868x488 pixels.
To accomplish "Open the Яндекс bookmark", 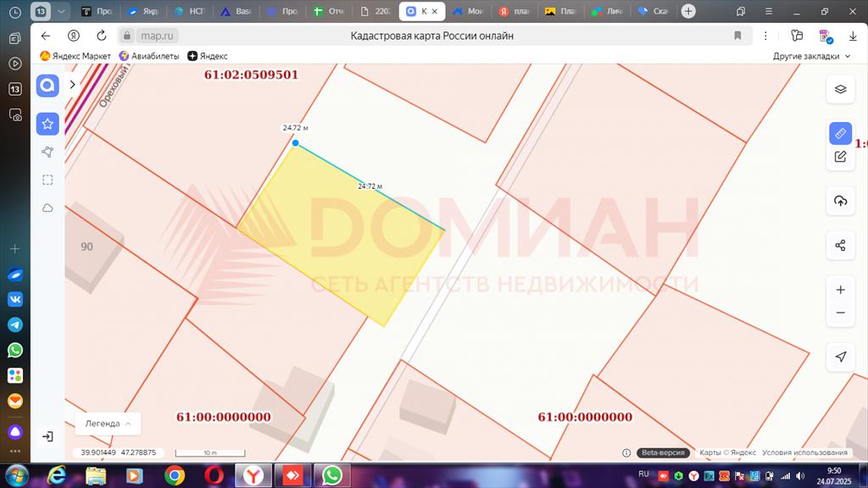I will point(208,56).
